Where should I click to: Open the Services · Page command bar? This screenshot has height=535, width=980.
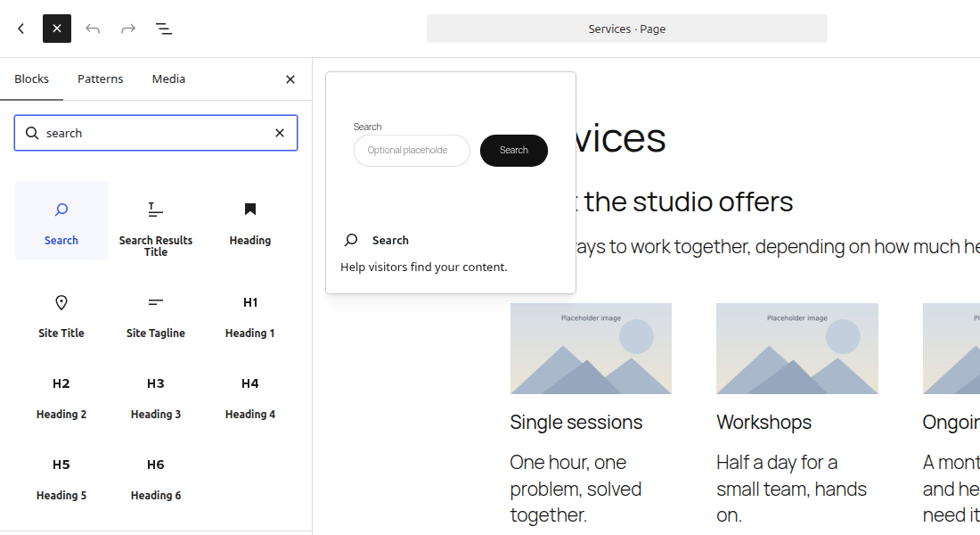[x=627, y=29]
